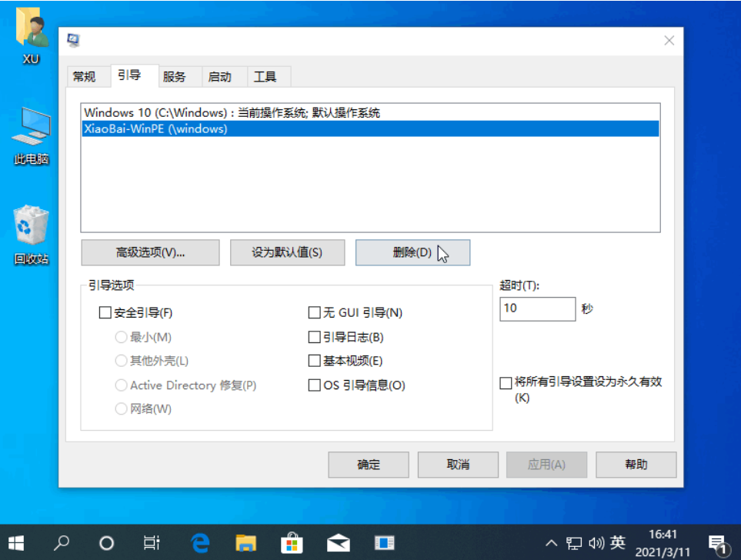Screen dimensions: 741x560
Task: Open the Microsoft Store taskbar icon
Action: click(x=292, y=542)
